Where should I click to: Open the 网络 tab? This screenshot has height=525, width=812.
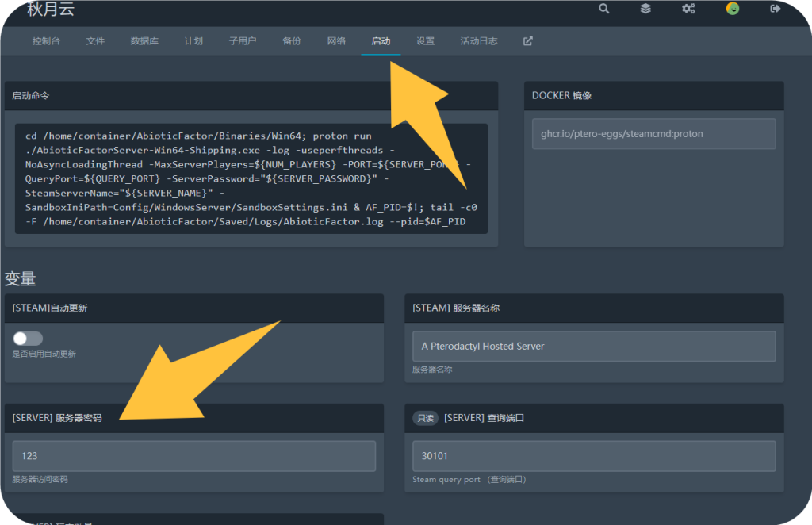pos(336,41)
